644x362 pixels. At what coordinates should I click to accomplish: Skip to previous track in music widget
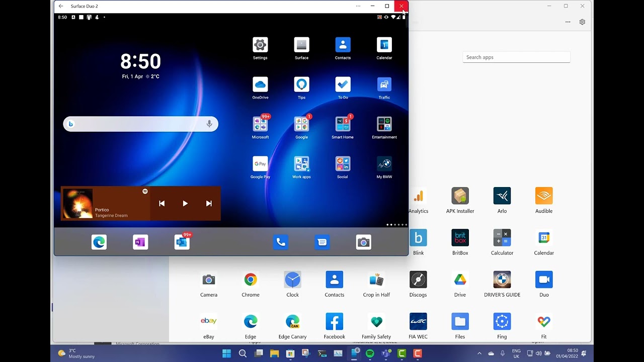(162, 204)
